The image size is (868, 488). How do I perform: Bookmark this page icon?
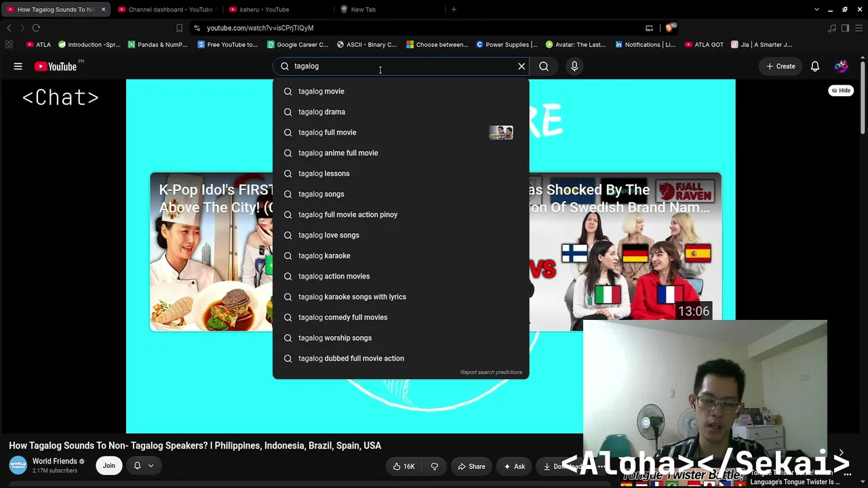tap(179, 28)
